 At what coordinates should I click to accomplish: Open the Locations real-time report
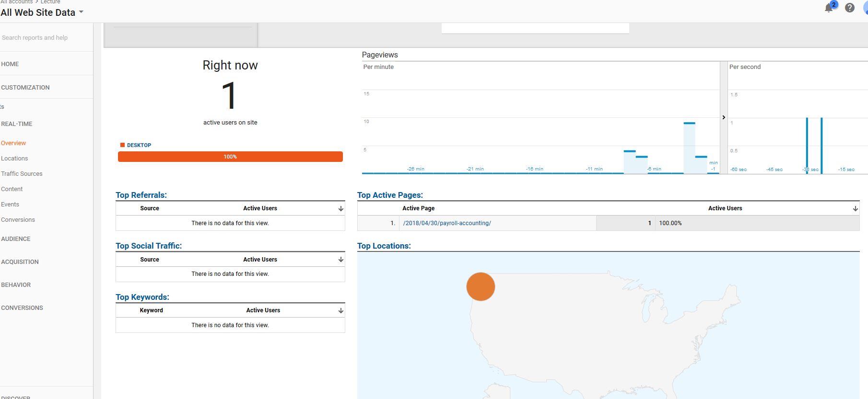(14, 158)
